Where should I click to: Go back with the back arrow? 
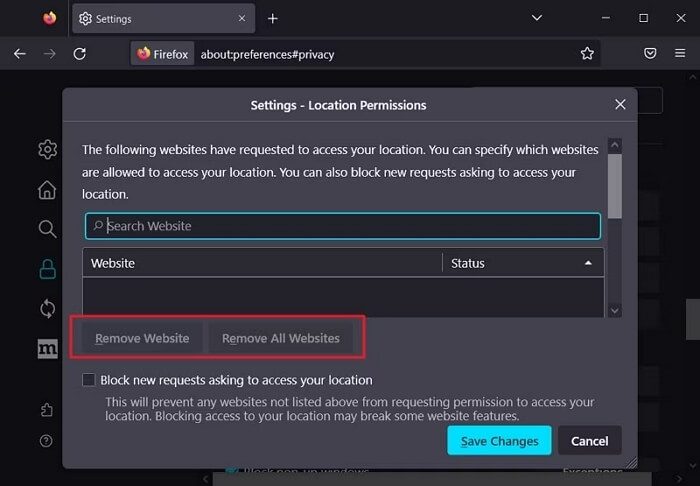point(20,54)
